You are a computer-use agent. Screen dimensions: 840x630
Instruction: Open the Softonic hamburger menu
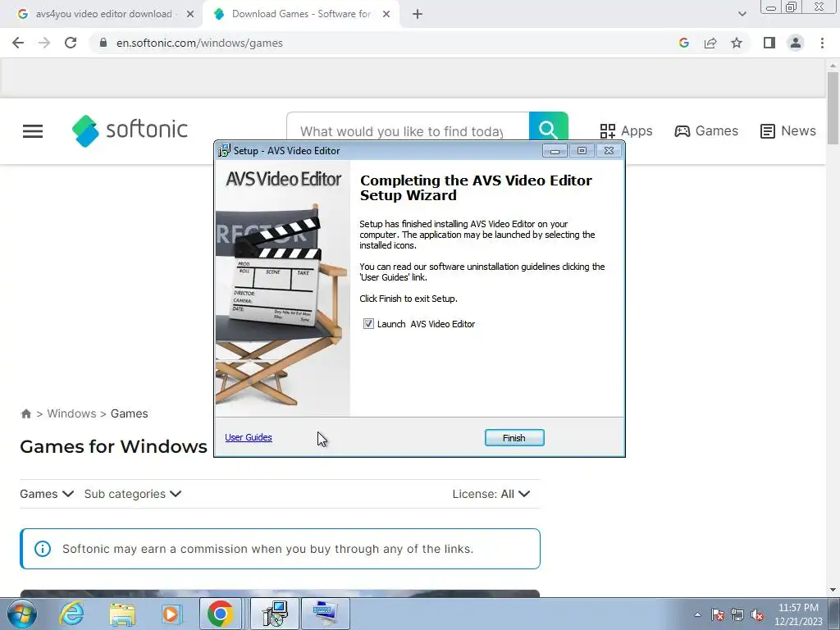point(33,130)
